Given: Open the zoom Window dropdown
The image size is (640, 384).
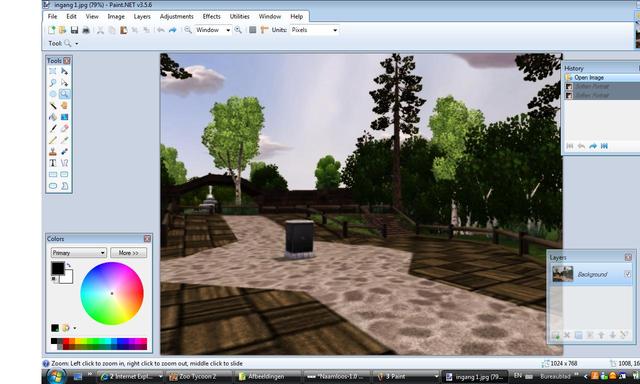Looking at the screenshot, I should click(213, 30).
